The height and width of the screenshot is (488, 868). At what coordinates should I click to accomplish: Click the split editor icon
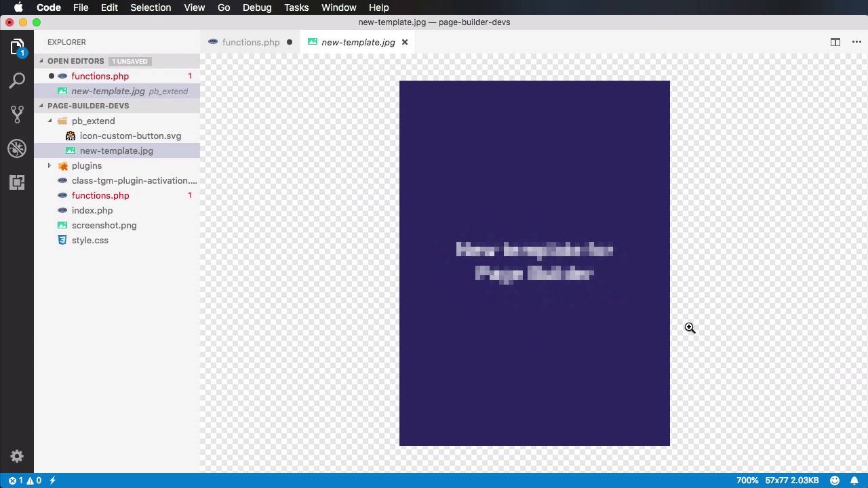click(x=835, y=42)
